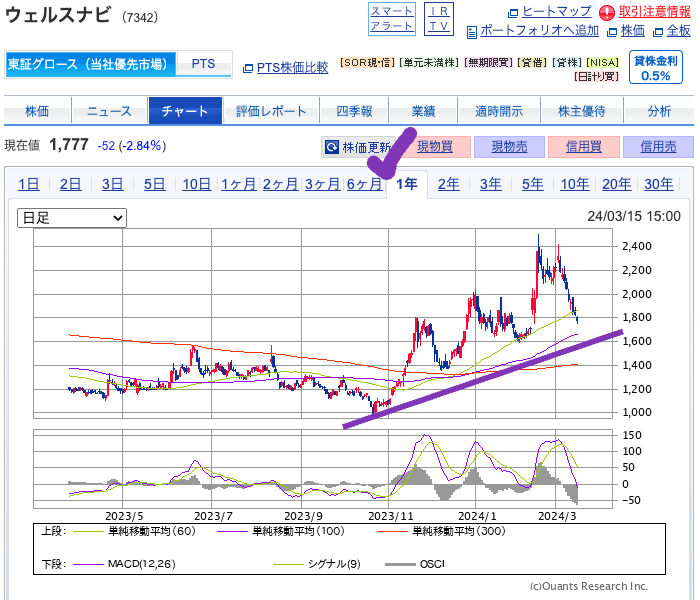Click the 信用売 button
The height and width of the screenshot is (600, 700).
658,147
